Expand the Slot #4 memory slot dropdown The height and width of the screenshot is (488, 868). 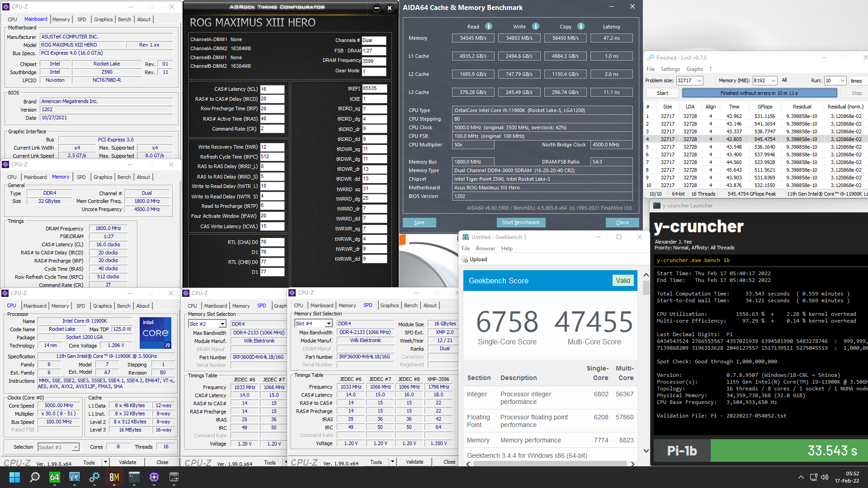(329, 324)
